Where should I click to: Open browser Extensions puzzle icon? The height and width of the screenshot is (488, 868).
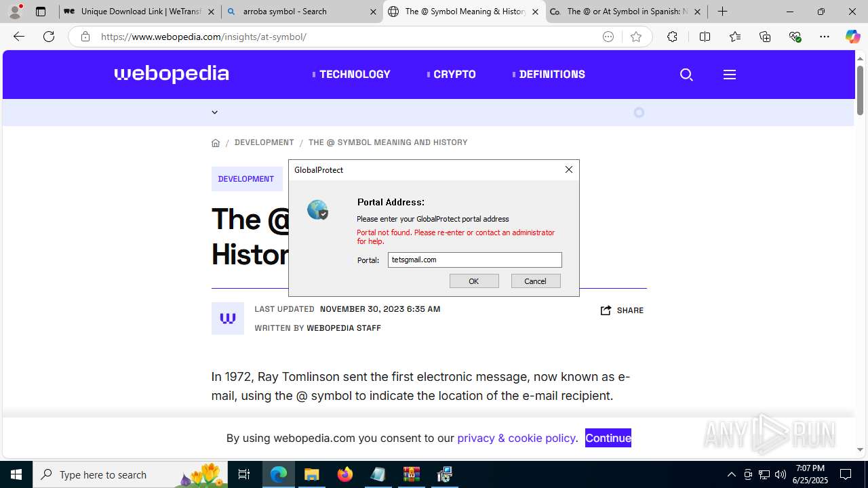point(672,37)
